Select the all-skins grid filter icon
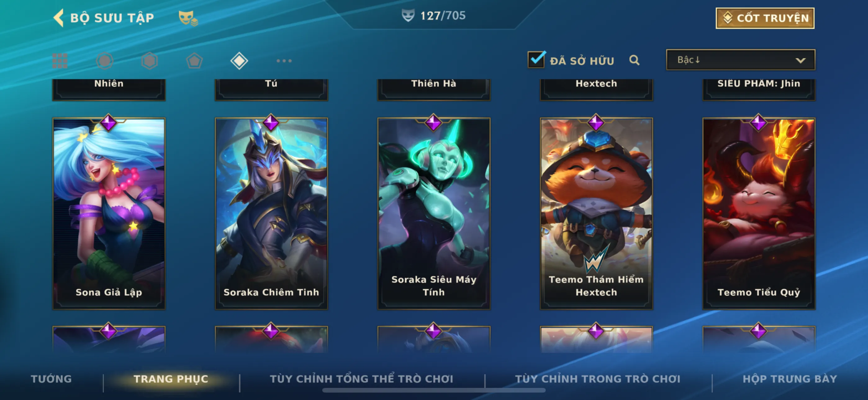The width and height of the screenshot is (868, 400). (60, 61)
